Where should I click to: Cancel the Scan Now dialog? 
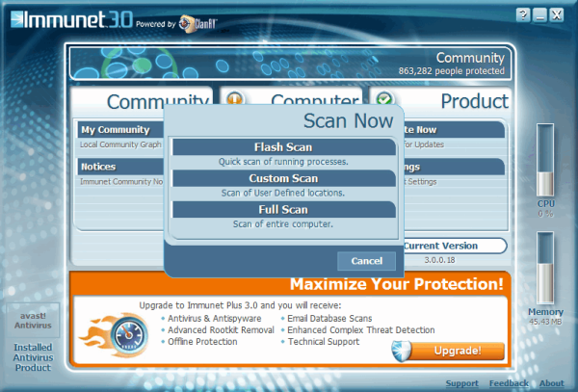(366, 261)
